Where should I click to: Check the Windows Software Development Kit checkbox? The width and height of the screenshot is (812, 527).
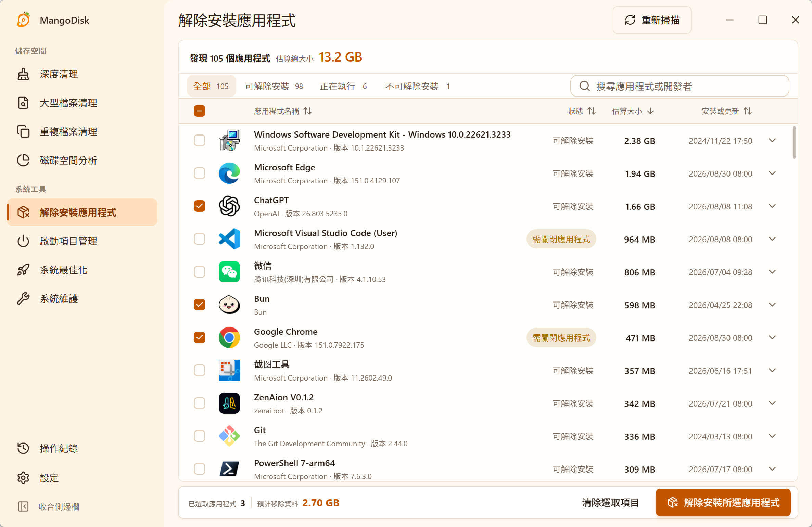pyautogui.click(x=200, y=140)
